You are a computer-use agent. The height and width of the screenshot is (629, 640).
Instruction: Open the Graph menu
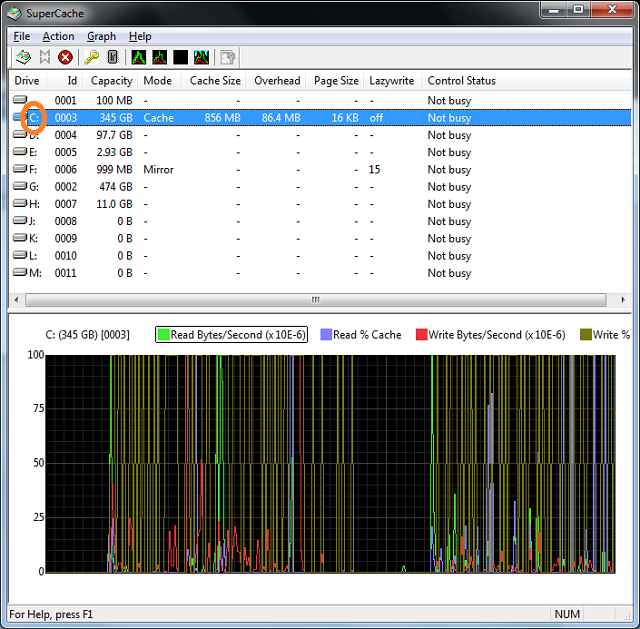click(101, 36)
